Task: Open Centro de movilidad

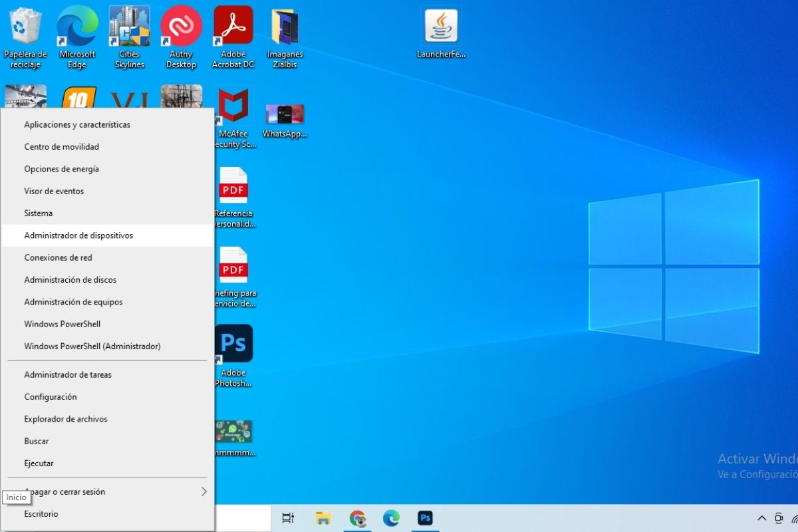Action: 108,146
